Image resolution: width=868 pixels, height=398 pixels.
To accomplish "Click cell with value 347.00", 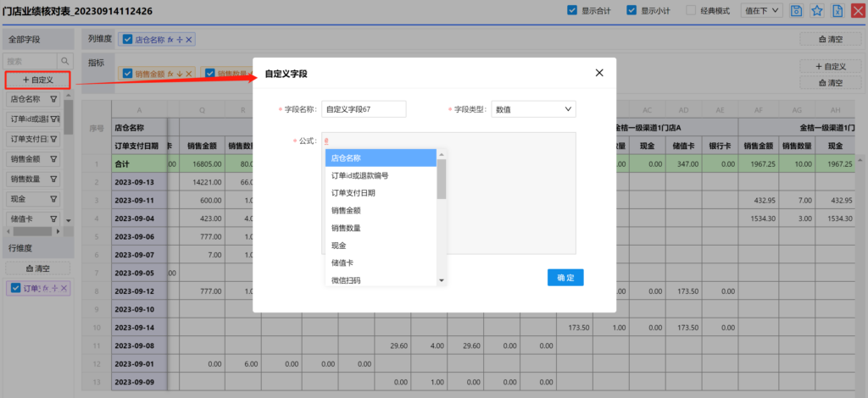I will (x=684, y=164).
